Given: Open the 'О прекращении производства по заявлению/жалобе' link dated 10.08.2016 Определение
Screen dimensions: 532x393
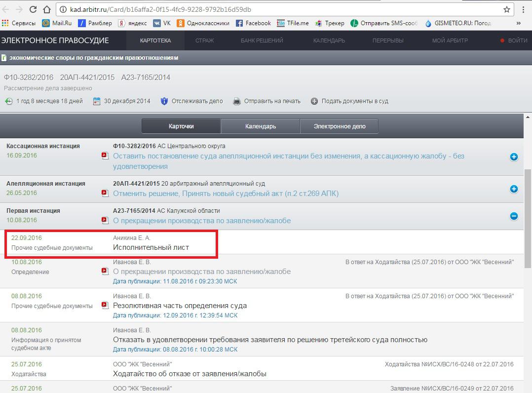Looking at the screenshot, I should tap(201, 272).
